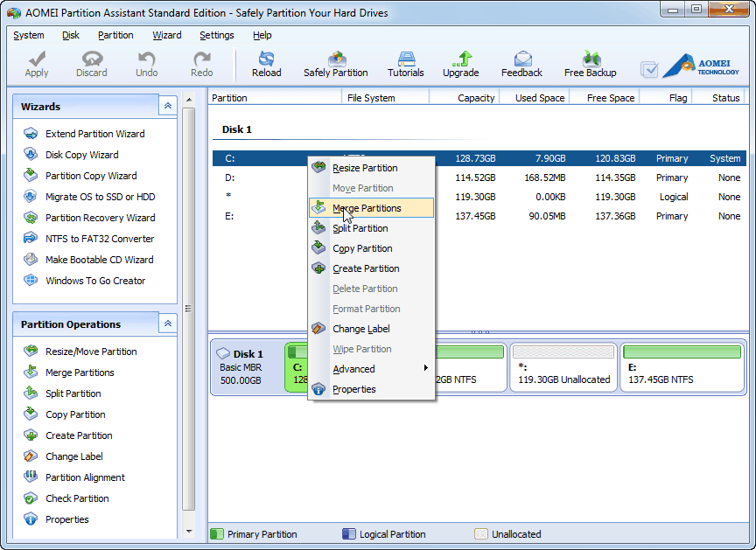Open the Help menu
Screen dimensions: 756x550
[262, 35]
